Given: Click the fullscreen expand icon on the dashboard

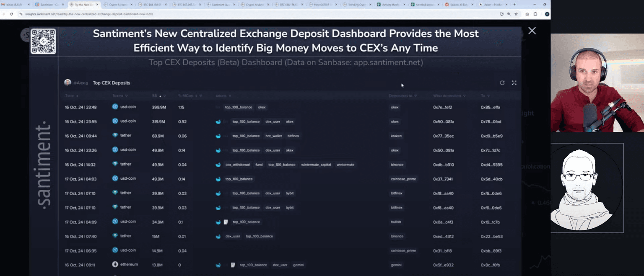Looking at the screenshot, I should coord(514,83).
